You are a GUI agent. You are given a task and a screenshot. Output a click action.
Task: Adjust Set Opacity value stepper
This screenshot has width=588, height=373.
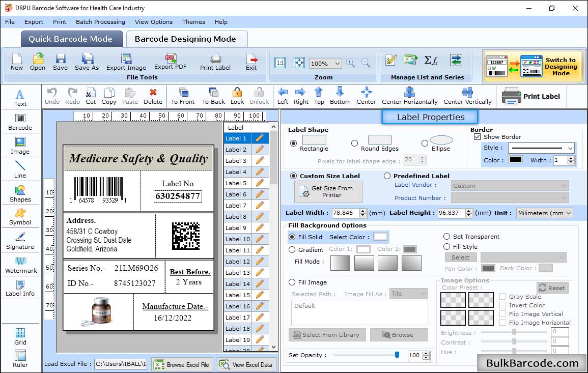pos(426,355)
